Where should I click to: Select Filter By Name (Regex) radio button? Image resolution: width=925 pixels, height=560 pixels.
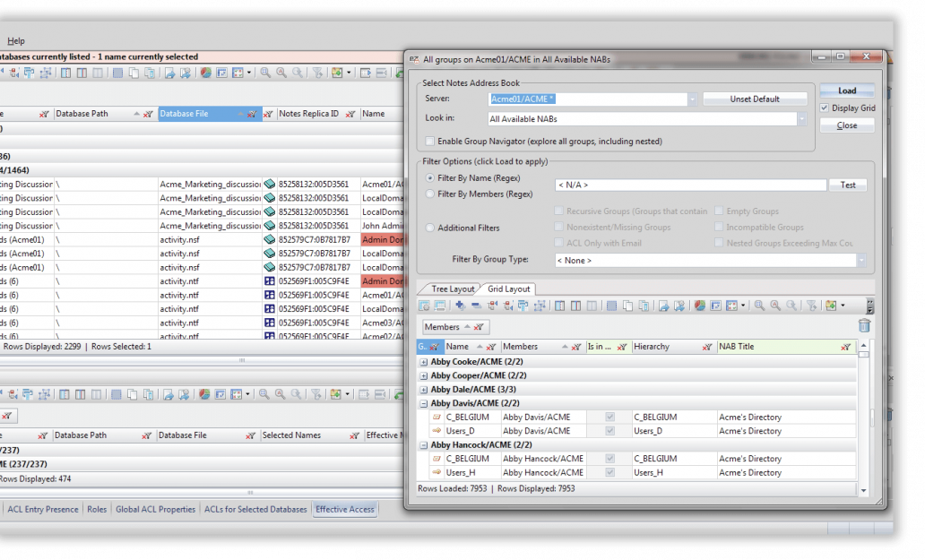pos(430,177)
